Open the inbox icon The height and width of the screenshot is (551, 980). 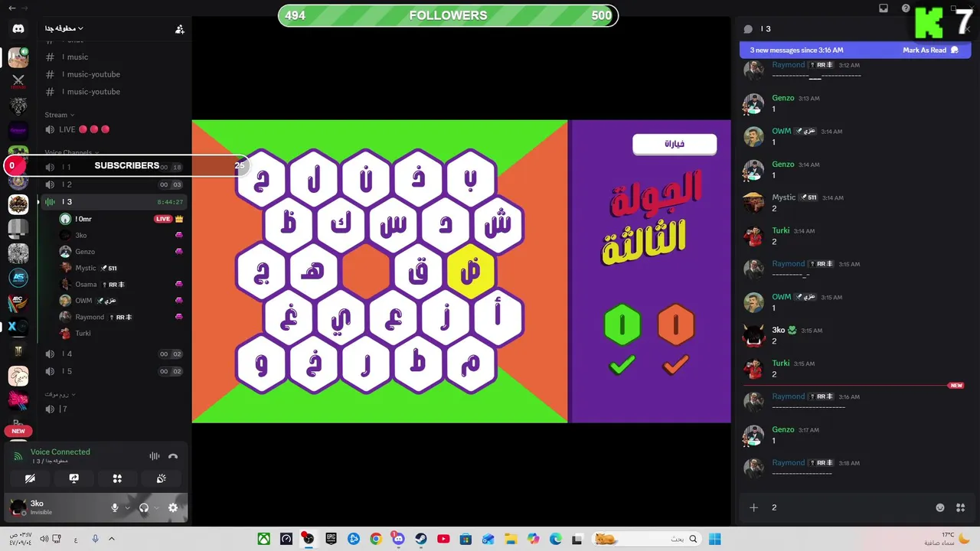[x=884, y=8]
